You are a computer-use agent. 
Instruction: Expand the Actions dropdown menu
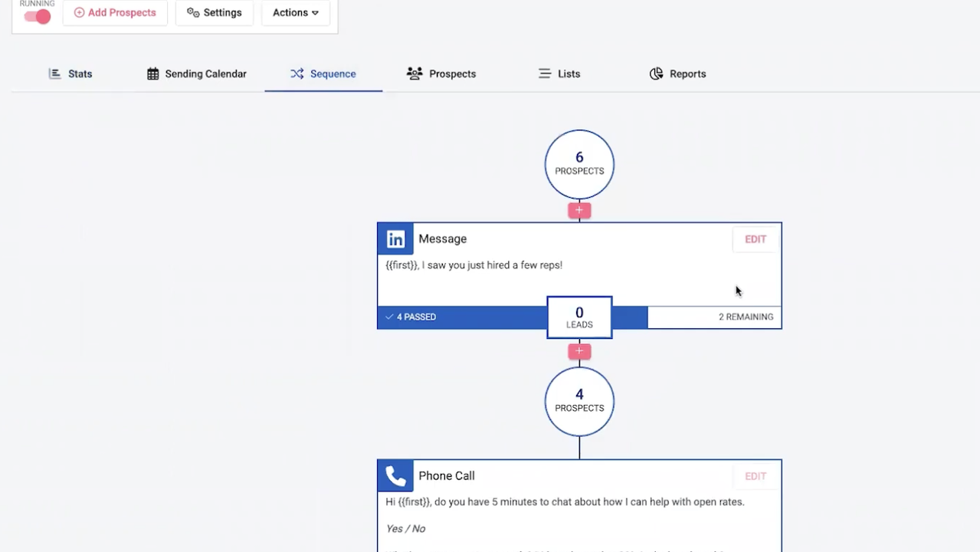click(295, 12)
